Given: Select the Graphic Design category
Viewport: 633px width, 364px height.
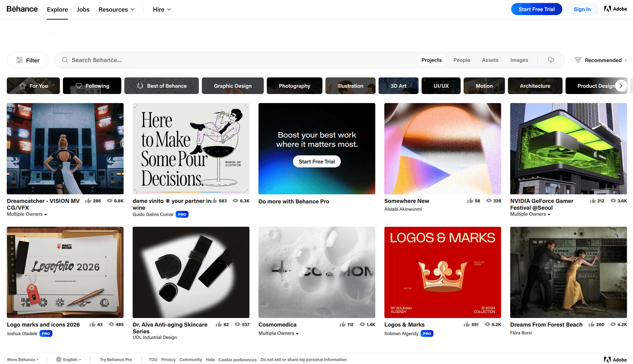Looking at the screenshot, I should point(233,86).
